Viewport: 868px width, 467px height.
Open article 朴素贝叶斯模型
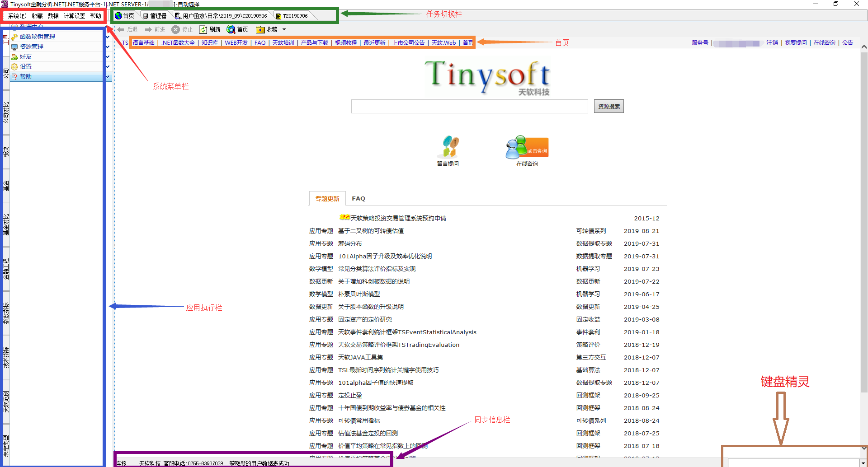coord(359,294)
